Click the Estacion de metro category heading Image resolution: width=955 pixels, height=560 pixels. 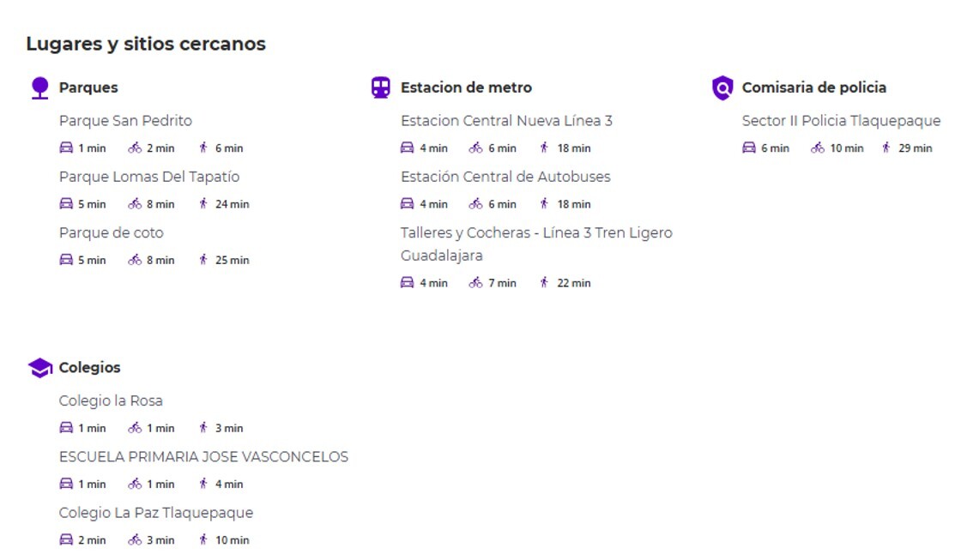tap(466, 87)
